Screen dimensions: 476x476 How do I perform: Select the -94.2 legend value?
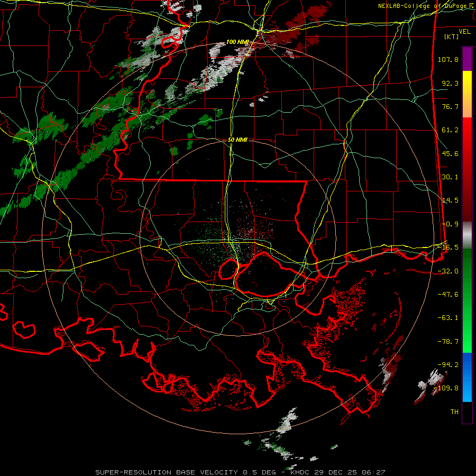[448, 365]
